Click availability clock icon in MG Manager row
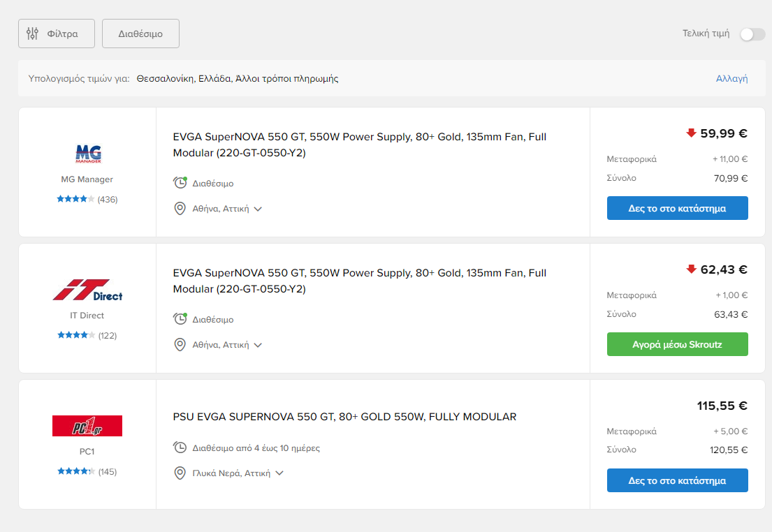This screenshot has width=772, height=532. 180,183
